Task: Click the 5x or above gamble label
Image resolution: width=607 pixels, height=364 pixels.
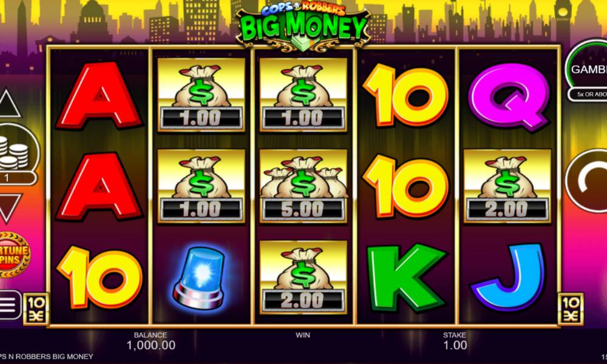Action: (589, 95)
